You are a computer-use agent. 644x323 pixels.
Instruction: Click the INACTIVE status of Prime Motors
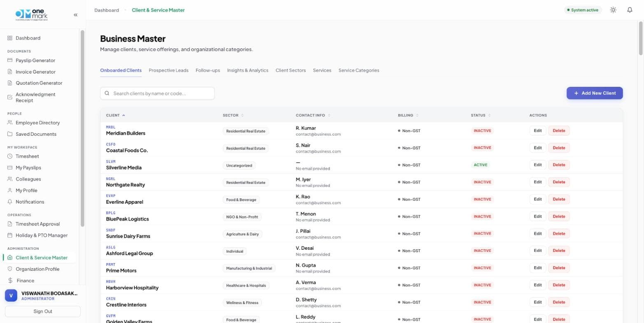[482, 268]
